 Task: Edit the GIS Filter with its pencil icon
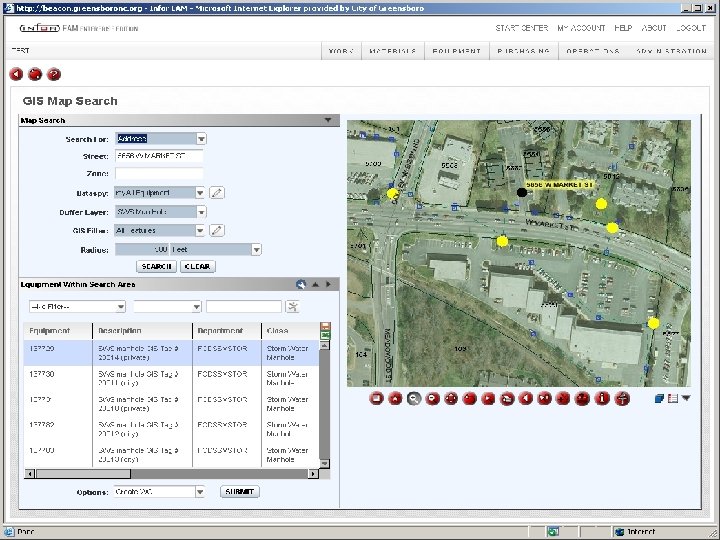(x=217, y=230)
